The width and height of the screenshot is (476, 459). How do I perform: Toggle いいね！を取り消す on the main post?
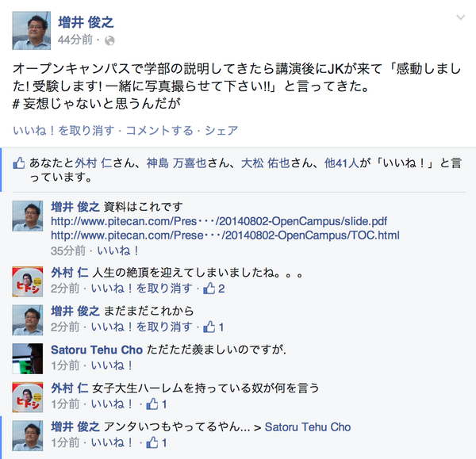[63, 131]
